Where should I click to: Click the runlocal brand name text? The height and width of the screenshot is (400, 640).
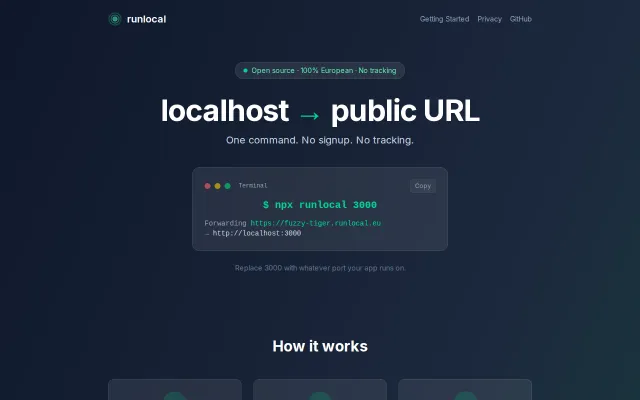click(147, 19)
